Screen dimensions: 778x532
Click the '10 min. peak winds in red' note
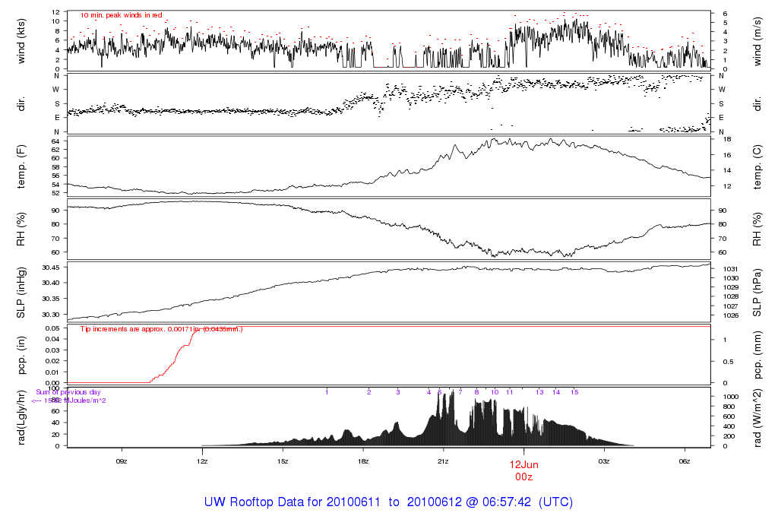coord(121,15)
